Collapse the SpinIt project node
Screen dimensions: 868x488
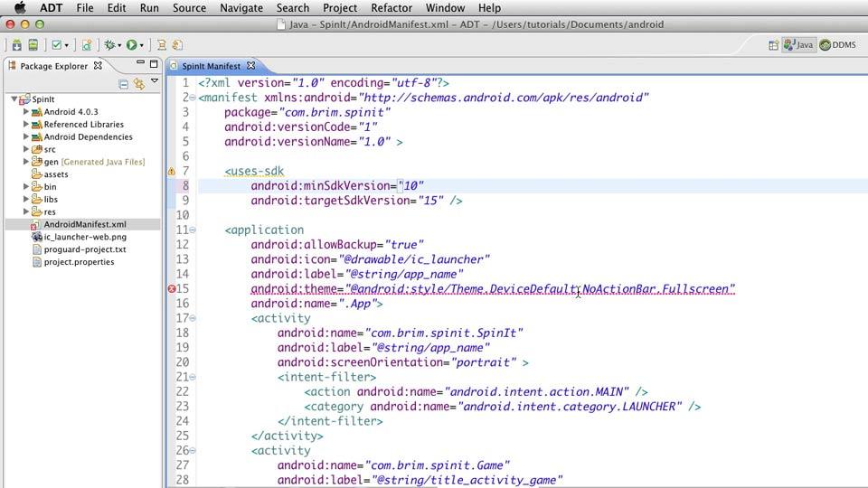[14, 99]
